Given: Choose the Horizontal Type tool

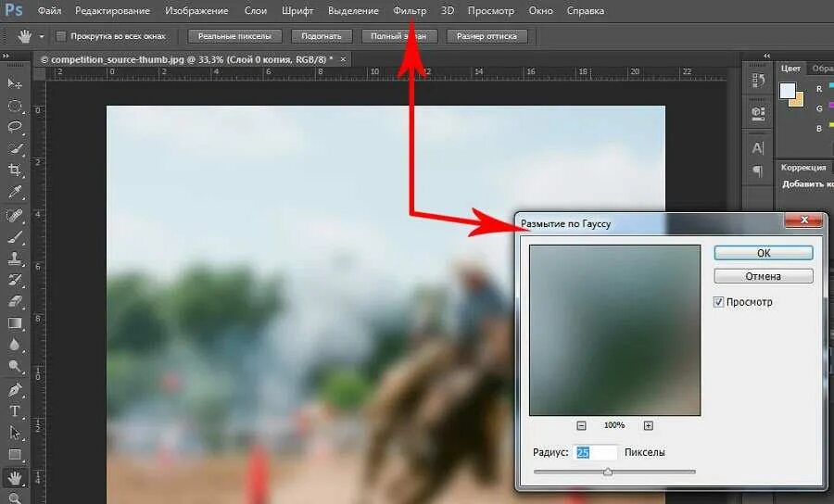Looking at the screenshot, I should coord(15,410).
